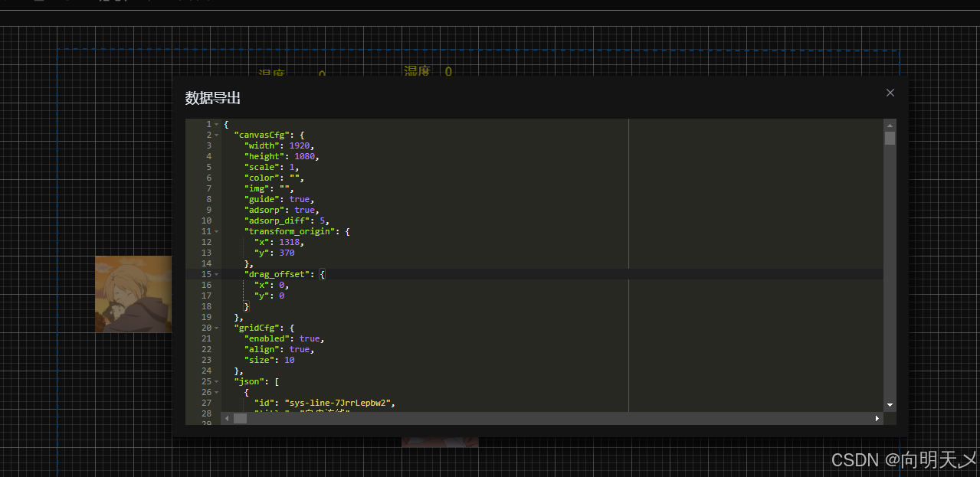Screen dimensions: 980x477
Task: Click the horizontal scrollbar right arrow
Action: tap(877, 418)
